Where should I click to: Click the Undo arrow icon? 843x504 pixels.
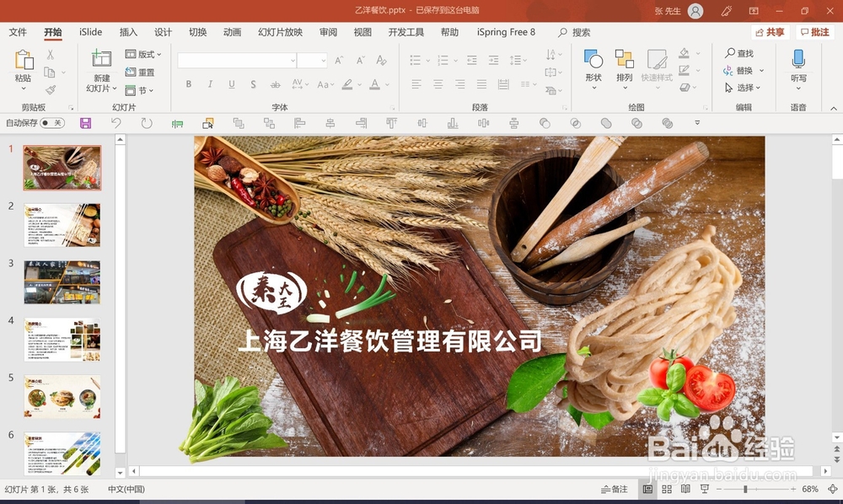tap(116, 123)
